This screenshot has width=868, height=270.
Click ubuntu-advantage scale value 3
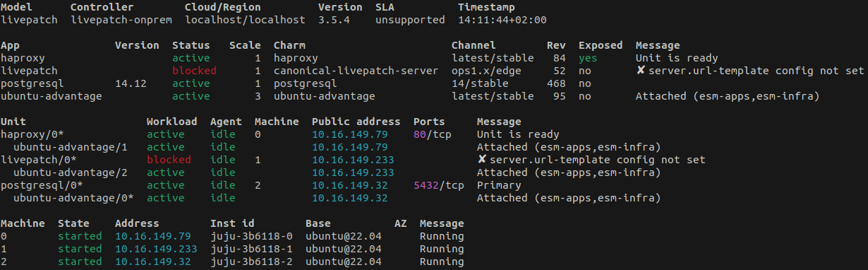pos(258,96)
